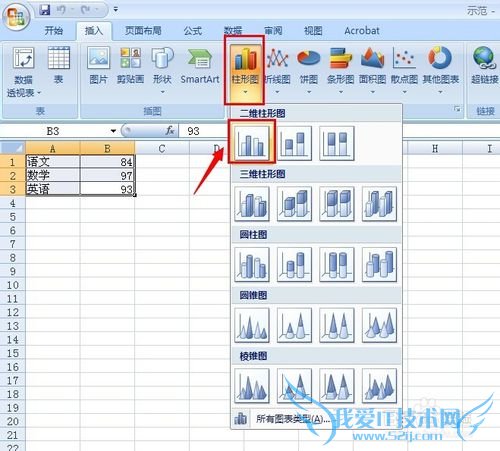Save the workbook via quick access toolbar

[45, 10]
